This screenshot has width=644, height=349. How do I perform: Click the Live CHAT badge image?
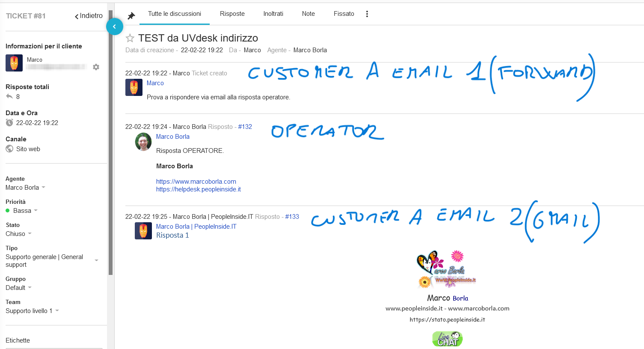[447, 339]
